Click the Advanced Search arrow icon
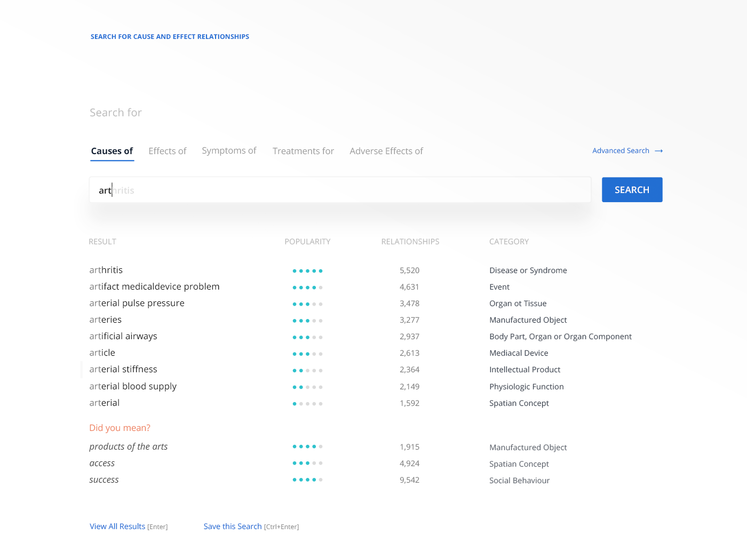The image size is (747, 560). (658, 151)
